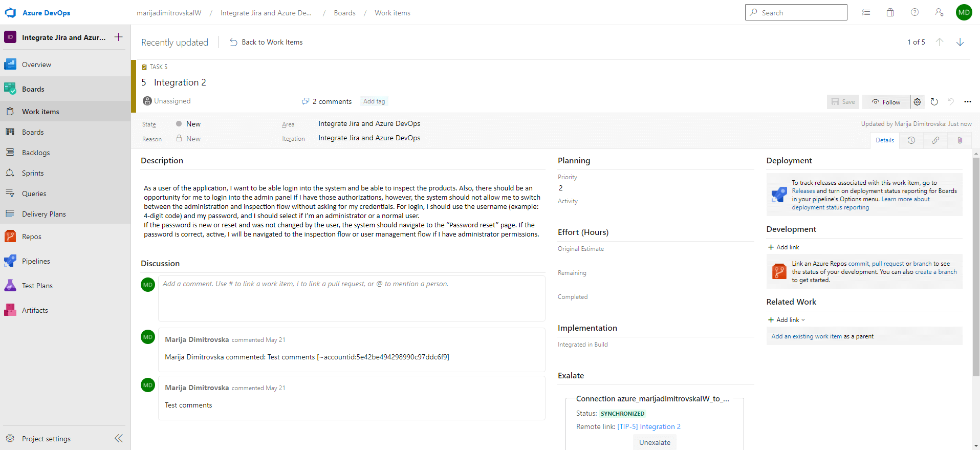Follow this work item

(886, 102)
